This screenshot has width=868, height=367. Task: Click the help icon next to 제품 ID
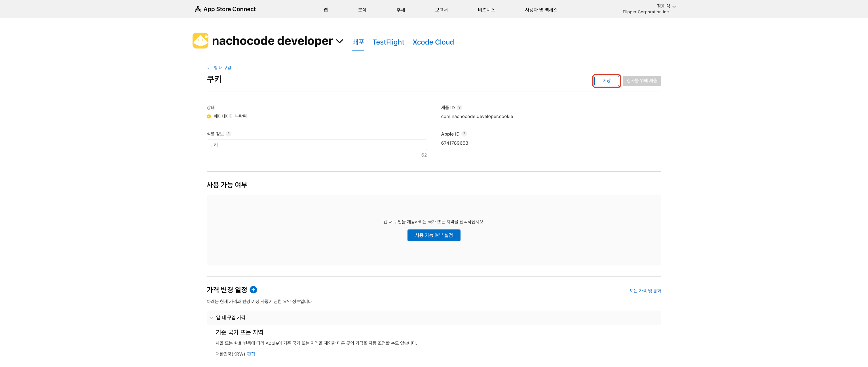pos(459,107)
